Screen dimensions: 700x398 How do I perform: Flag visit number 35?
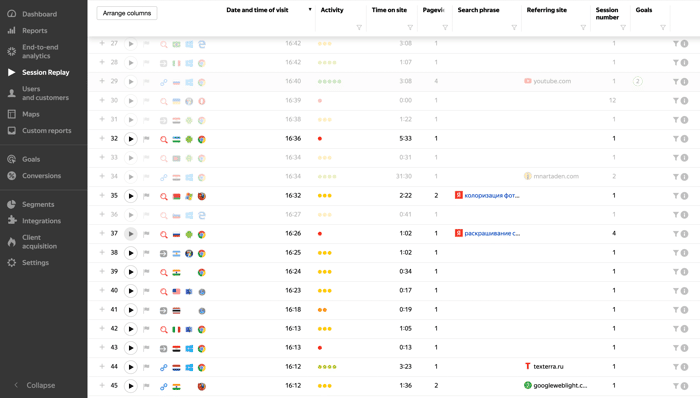point(146,196)
